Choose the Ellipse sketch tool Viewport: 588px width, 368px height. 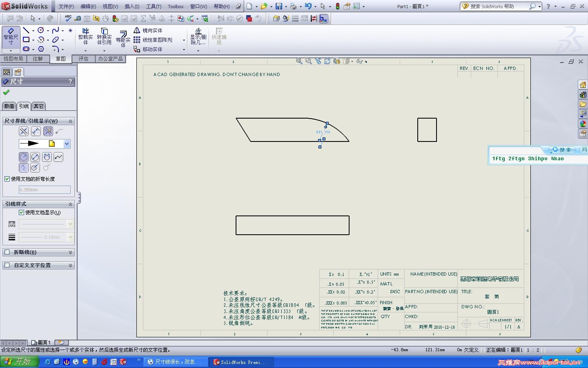pos(56,40)
